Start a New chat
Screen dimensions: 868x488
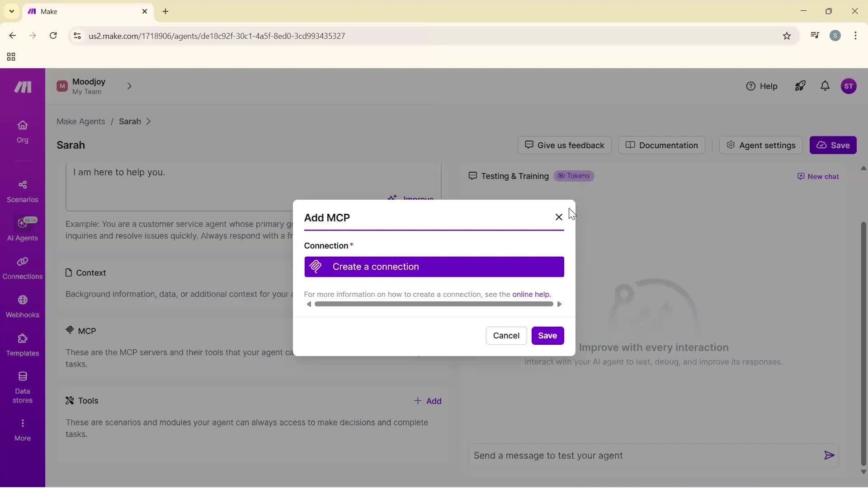coord(818,177)
